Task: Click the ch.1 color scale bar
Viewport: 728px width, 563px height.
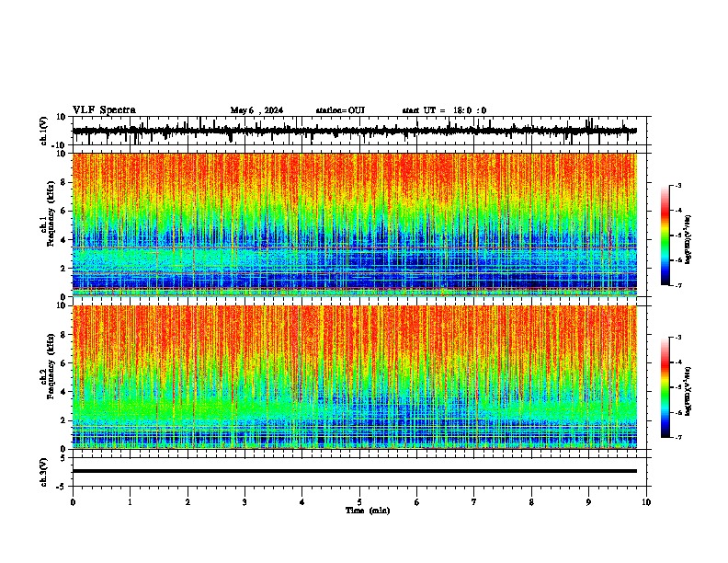Action: pyautogui.click(x=665, y=236)
